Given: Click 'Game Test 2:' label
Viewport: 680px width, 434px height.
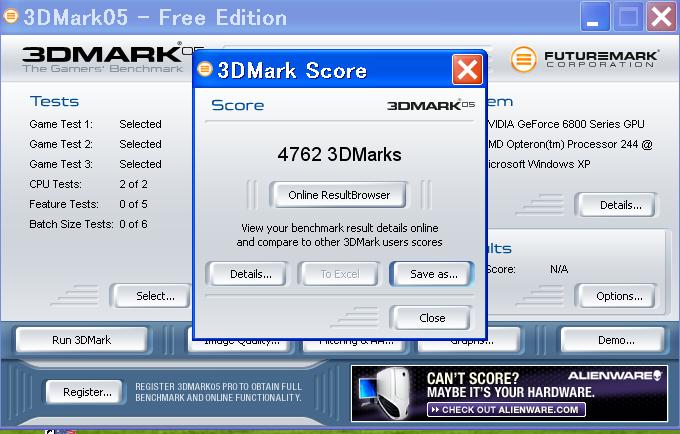Looking at the screenshot, I should 61,144.
